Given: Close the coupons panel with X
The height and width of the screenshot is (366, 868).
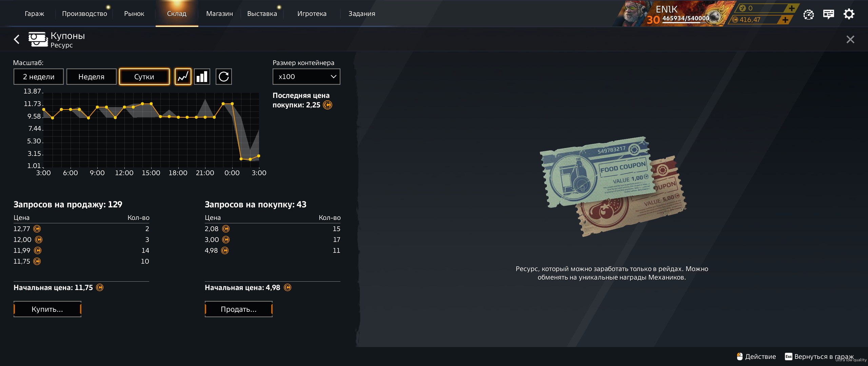Looking at the screenshot, I should tap(850, 39).
